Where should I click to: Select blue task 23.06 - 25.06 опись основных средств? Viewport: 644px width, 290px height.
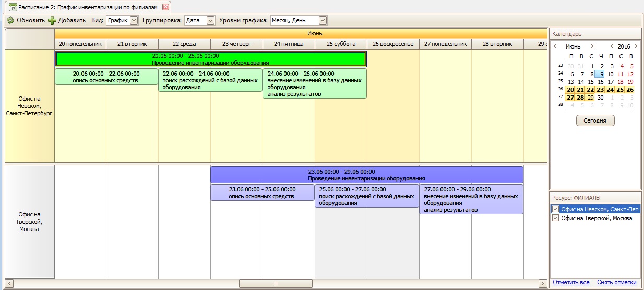(x=263, y=192)
